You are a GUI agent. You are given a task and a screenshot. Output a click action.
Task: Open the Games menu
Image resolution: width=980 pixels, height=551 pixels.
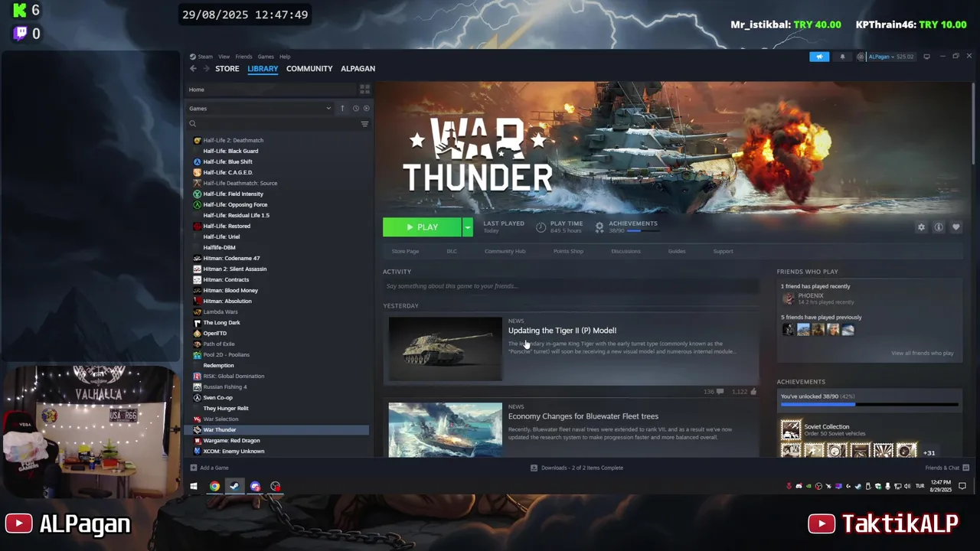[266, 57]
